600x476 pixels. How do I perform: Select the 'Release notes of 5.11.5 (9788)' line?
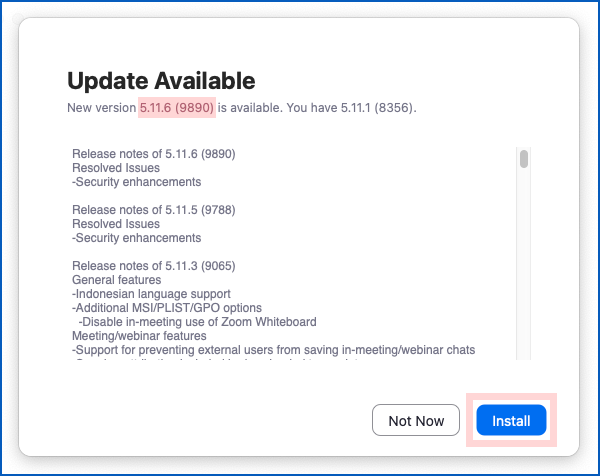[153, 210]
